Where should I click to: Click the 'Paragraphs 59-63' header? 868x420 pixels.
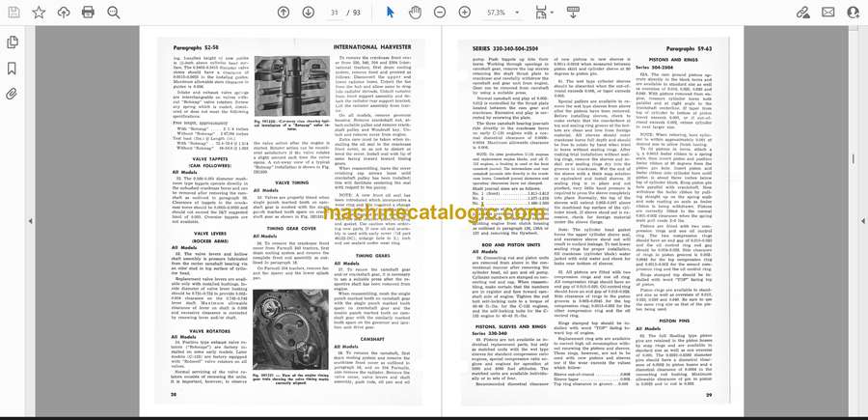click(690, 49)
